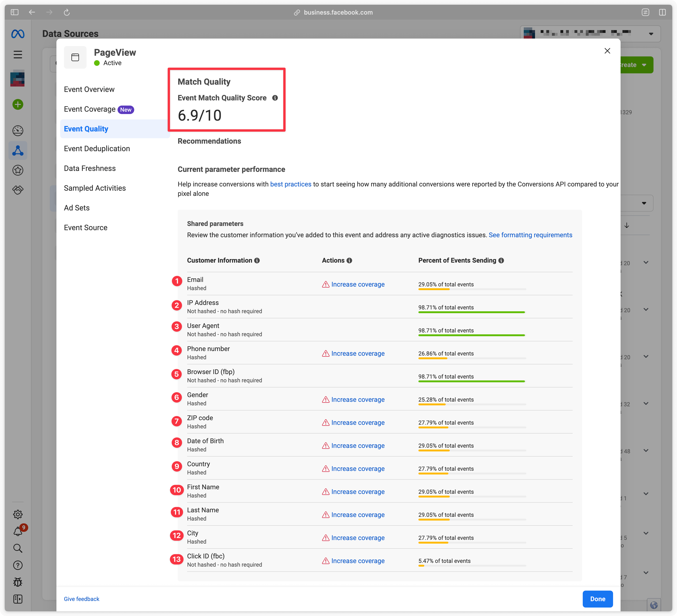
Task: Open the Sampled Activities tab
Action: pos(95,188)
